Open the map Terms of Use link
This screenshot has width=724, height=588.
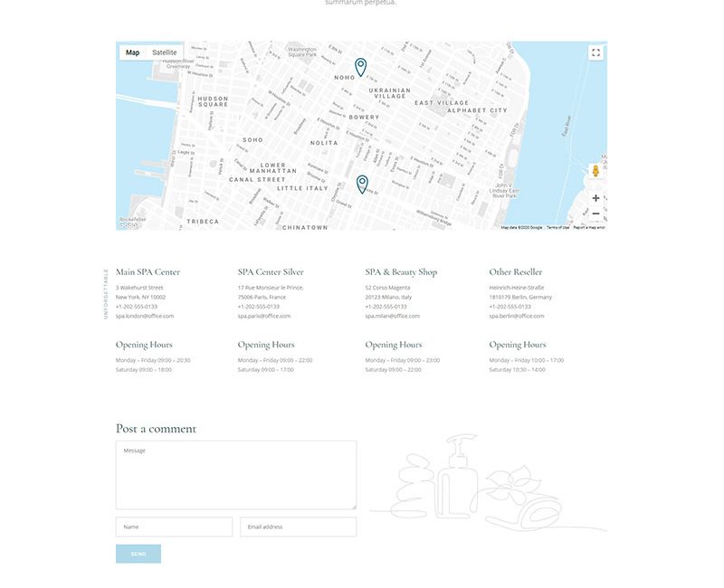tap(558, 228)
